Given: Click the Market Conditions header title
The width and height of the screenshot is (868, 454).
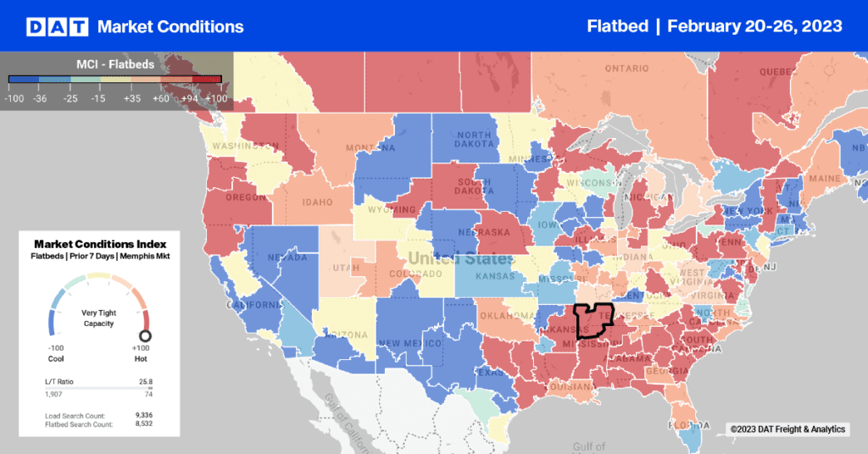Looking at the screenshot, I should point(170,26).
